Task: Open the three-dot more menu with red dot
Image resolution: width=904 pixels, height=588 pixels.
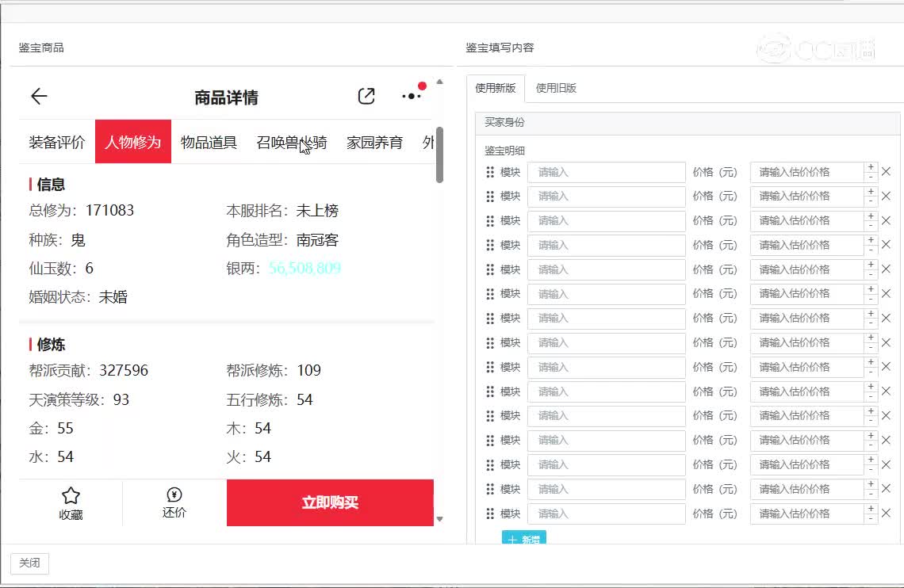Action: tap(412, 96)
